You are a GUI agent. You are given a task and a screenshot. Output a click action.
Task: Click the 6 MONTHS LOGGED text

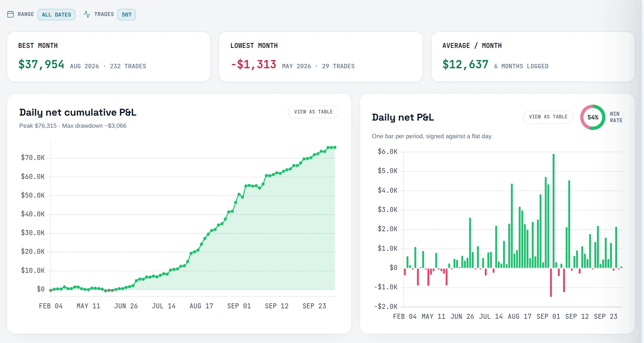click(521, 66)
